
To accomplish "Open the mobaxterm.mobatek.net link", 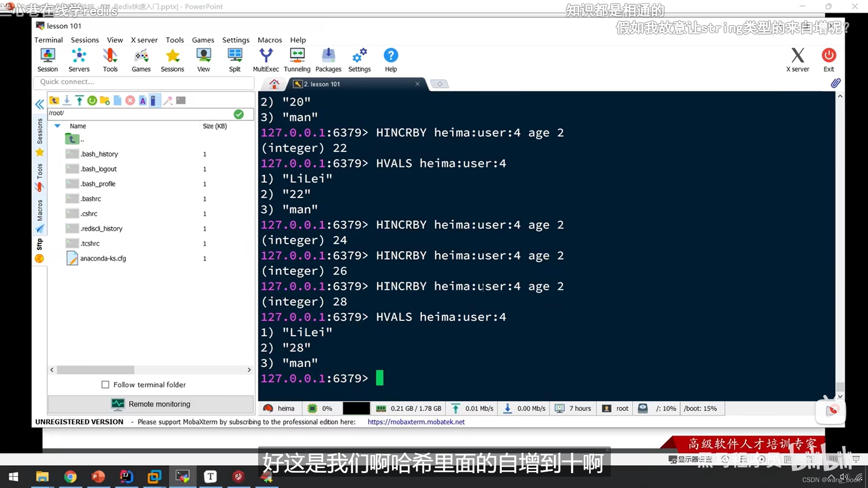I will coord(416,422).
